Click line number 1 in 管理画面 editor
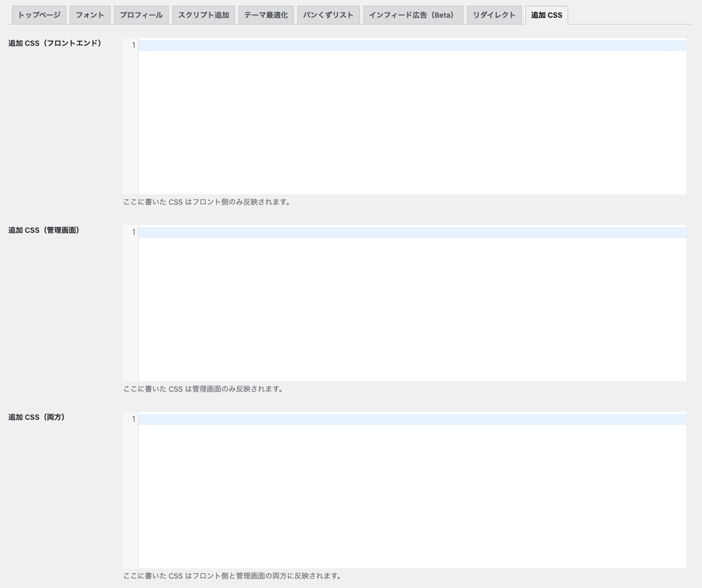 point(133,232)
